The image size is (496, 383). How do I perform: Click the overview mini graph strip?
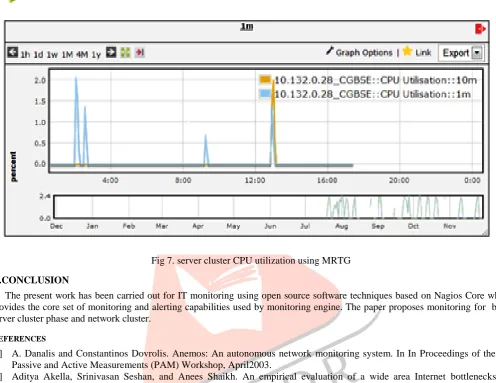(x=268, y=207)
